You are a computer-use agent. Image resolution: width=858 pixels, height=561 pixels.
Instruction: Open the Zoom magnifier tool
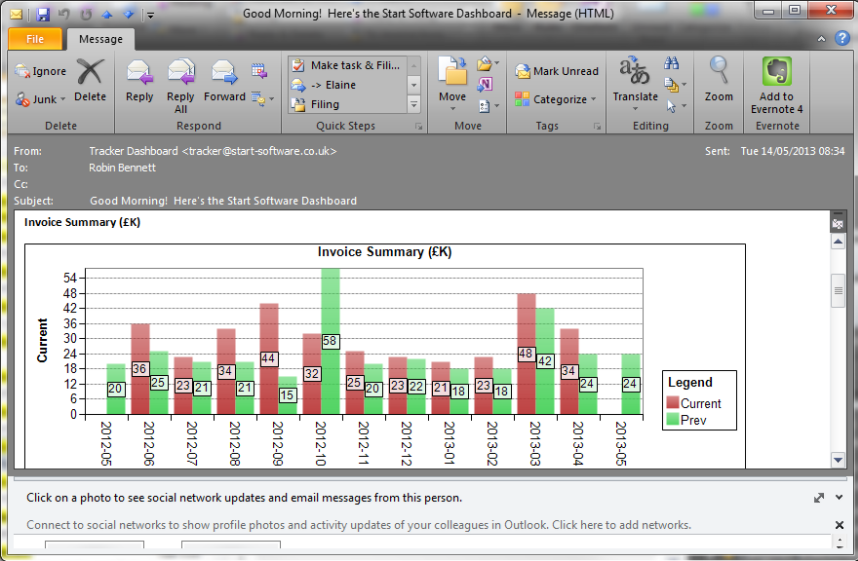click(718, 80)
